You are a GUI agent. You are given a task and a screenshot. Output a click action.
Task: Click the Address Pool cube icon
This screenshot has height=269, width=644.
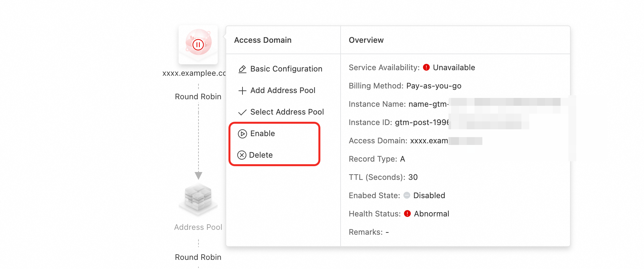point(198,198)
